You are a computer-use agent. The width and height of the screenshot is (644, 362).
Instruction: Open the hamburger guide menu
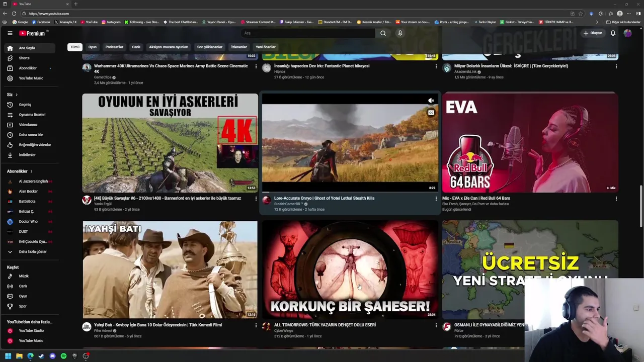(10, 33)
